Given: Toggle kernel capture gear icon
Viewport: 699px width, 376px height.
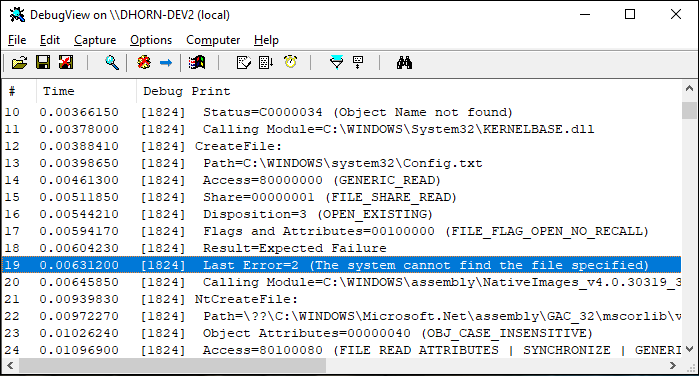Looking at the screenshot, I should [x=144, y=62].
